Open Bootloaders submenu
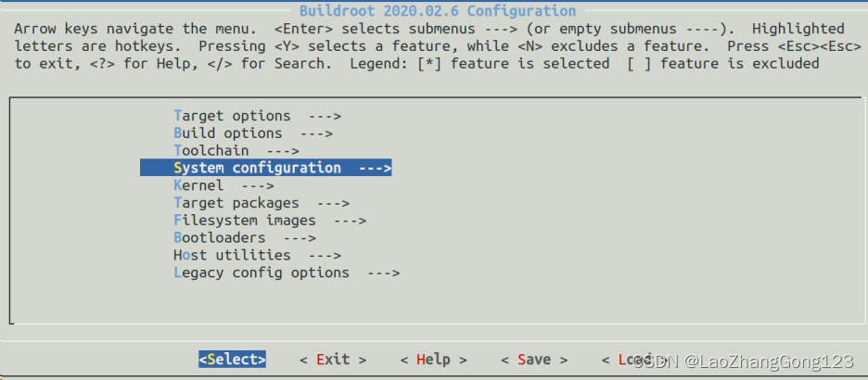 pyautogui.click(x=245, y=238)
